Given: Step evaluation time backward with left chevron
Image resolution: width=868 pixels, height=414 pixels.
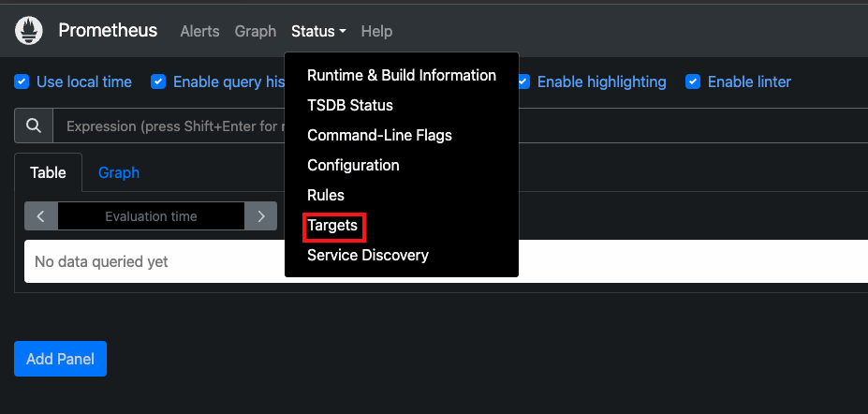Looking at the screenshot, I should coord(41,215).
